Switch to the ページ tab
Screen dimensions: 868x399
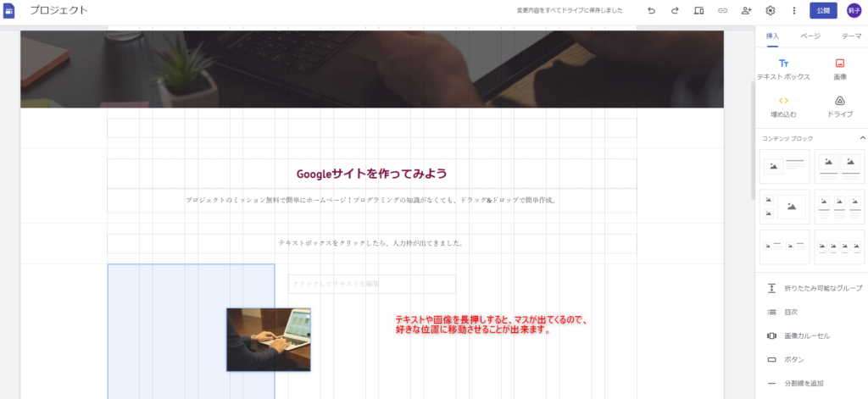[x=810, y=36]
